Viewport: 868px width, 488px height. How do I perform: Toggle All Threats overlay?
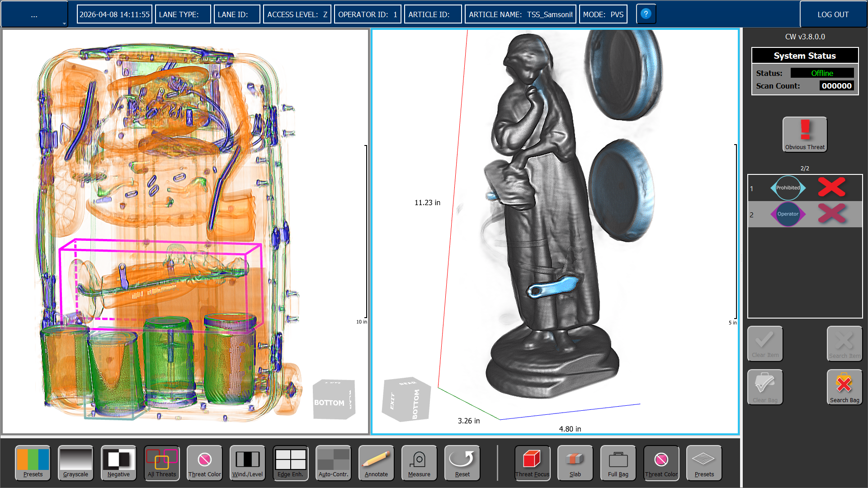pos(161,462)
